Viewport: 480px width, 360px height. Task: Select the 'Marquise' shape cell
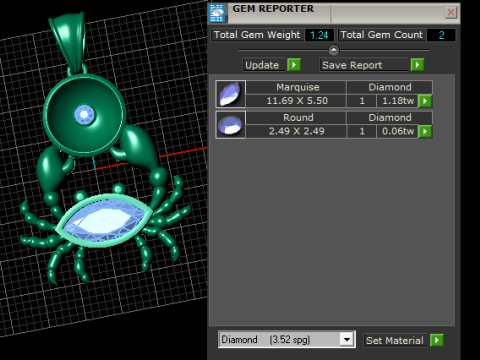pos(296,87)
